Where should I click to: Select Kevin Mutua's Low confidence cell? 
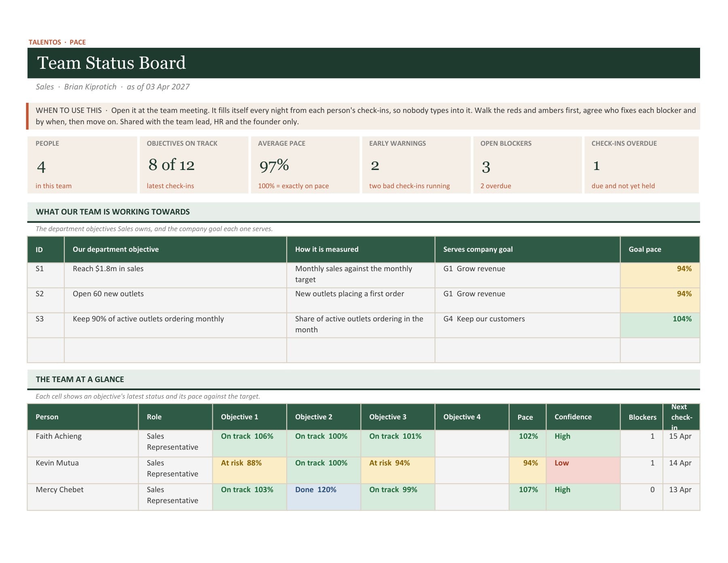(583, 470)
